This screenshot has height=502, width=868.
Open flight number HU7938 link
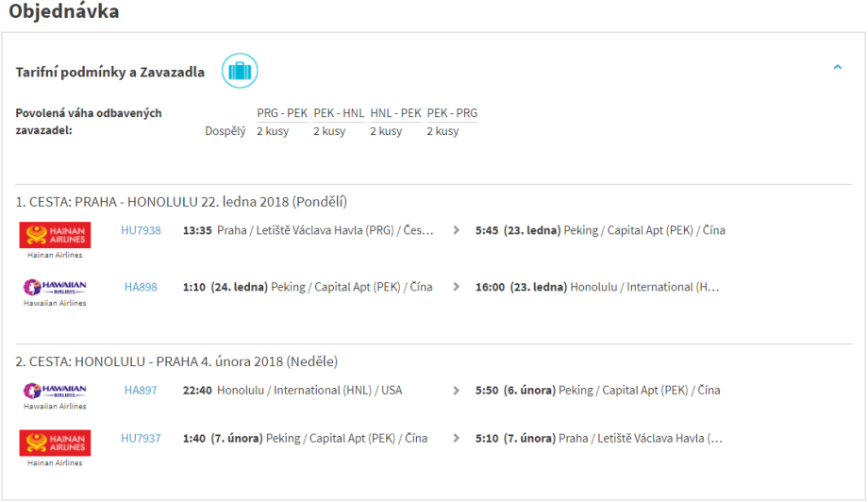point(141,230)
